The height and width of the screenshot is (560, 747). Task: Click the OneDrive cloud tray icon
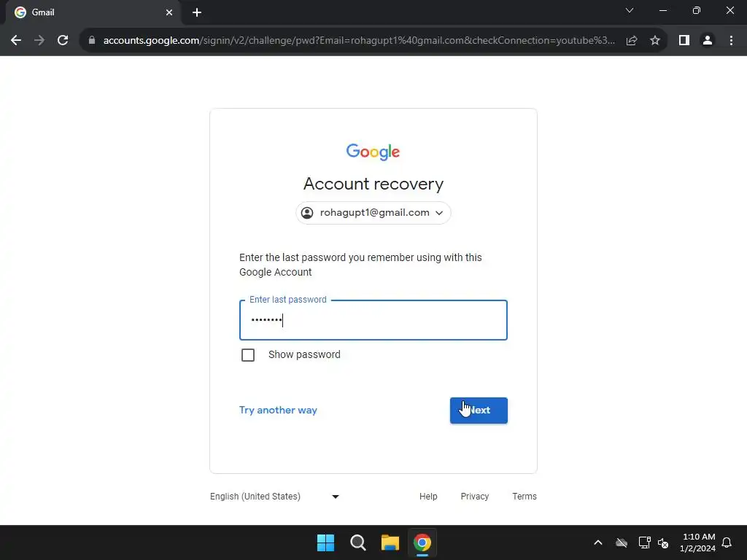622,542
